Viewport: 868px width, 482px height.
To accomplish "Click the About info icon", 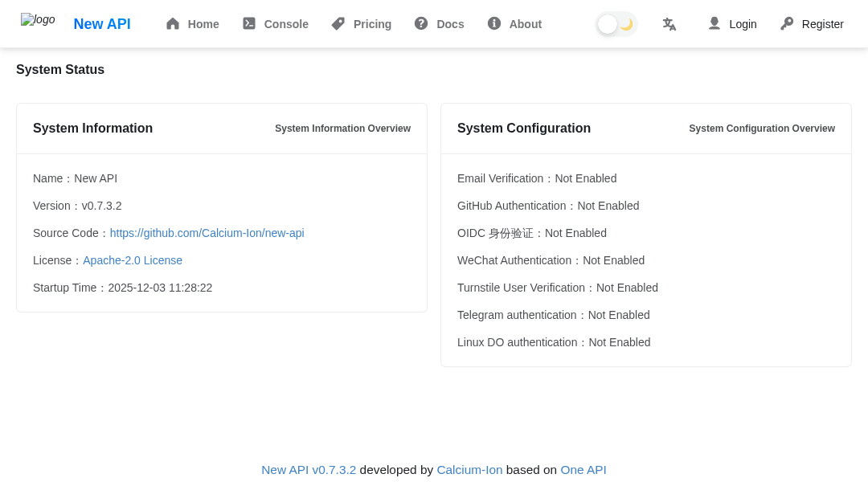I will click(x=493, y=24).
